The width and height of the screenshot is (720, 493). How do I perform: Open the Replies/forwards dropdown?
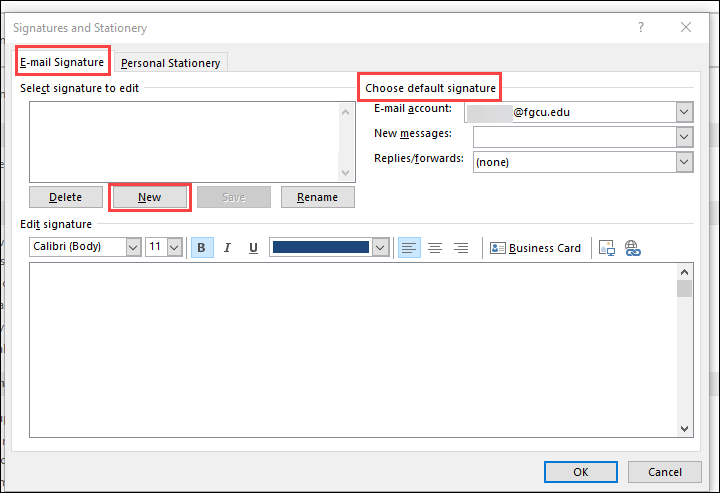click(684, 161)
